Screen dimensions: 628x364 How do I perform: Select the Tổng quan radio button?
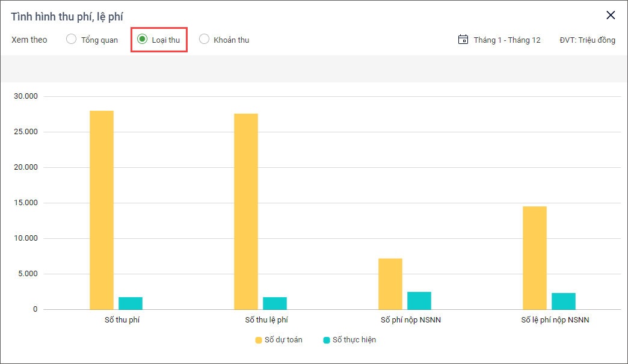pos(72,40)
